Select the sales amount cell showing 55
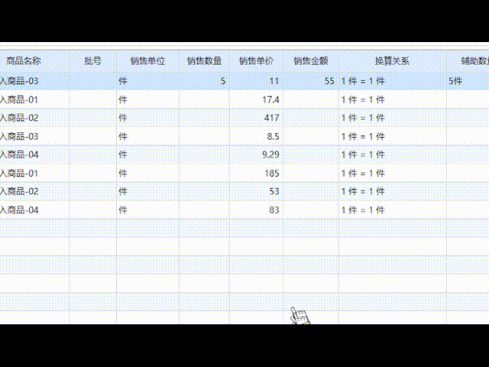This screenshot has width=489, height=367. (x=311, y=81)
